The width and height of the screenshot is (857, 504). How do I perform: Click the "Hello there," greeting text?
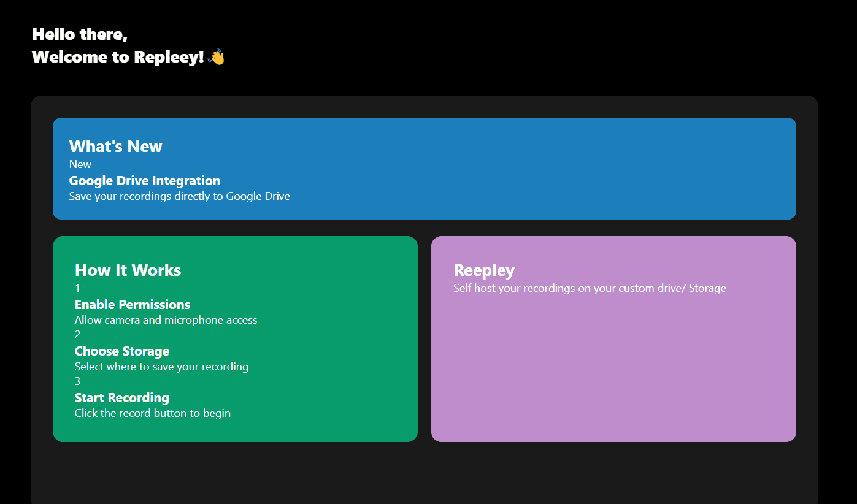(x=80, y=34)
